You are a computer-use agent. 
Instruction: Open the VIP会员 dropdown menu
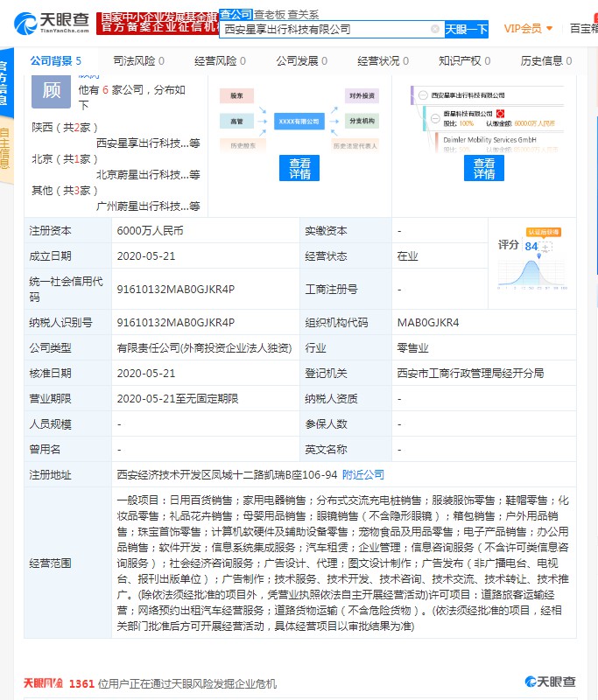pyautogui.click(x=528, y=29)
